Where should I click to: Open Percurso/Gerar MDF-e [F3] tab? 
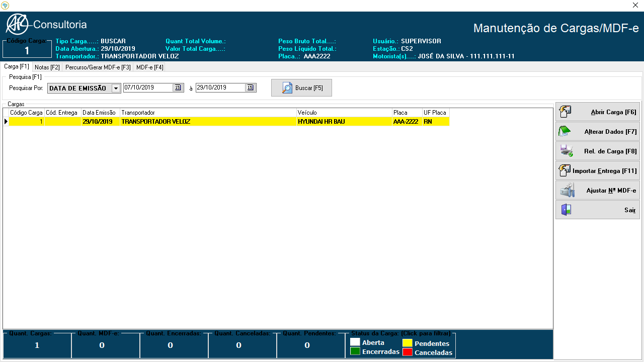point(98,67)
